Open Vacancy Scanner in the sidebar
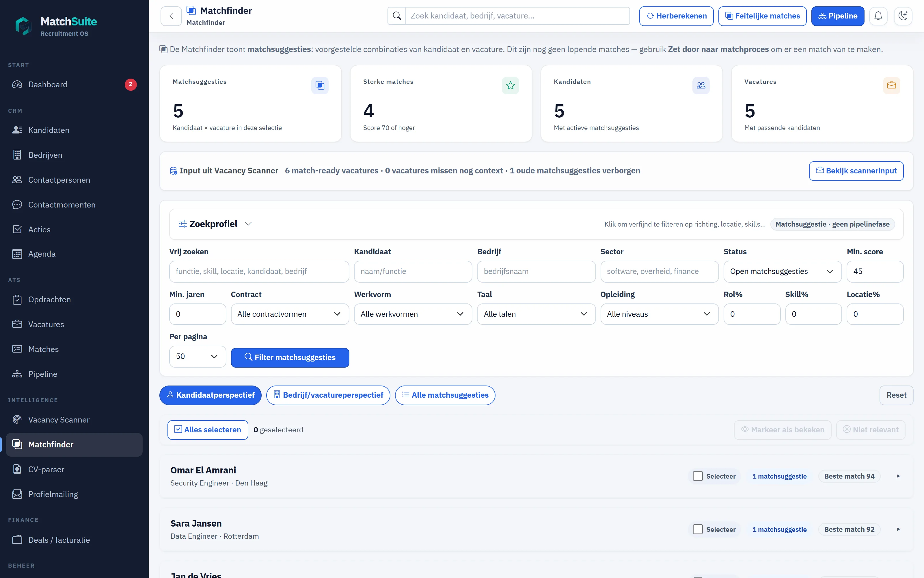 click(x=74, y=420)
